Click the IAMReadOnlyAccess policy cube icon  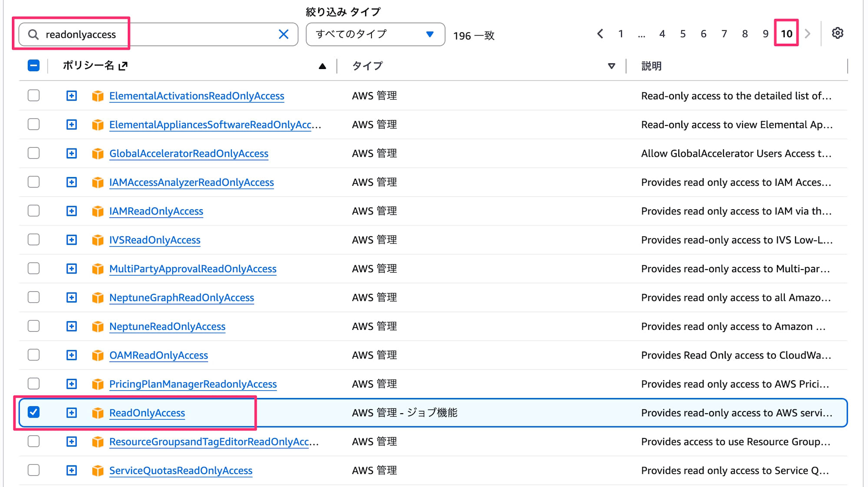click(x=98, y=211)
